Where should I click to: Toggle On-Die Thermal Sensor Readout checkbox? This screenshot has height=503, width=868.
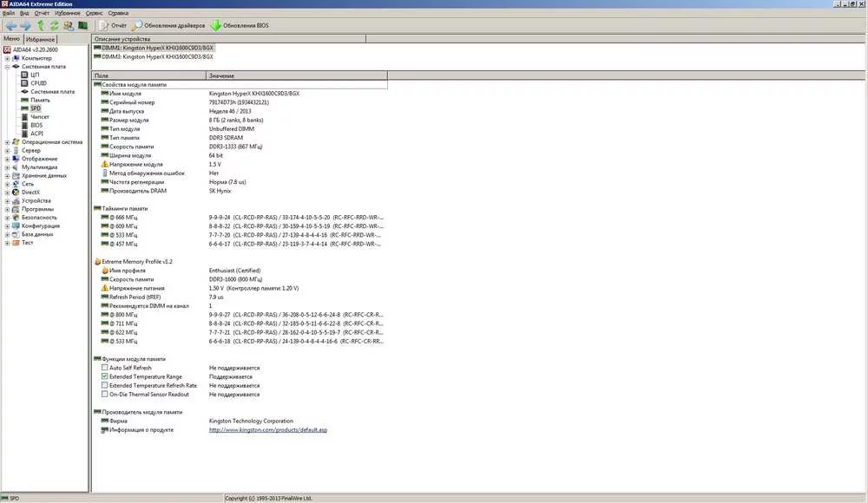[x=105, y=394]
